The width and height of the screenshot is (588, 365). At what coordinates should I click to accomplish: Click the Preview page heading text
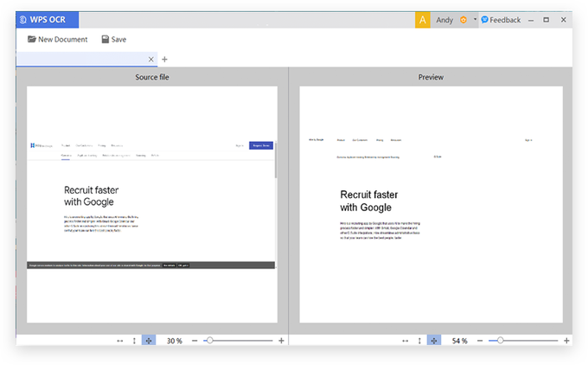pos(368,201)
